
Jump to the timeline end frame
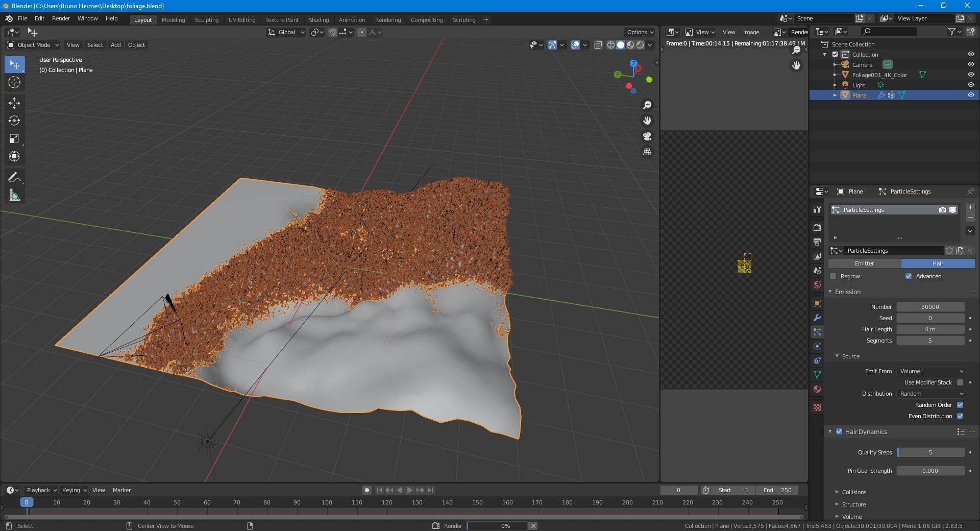tap(431, 490)
